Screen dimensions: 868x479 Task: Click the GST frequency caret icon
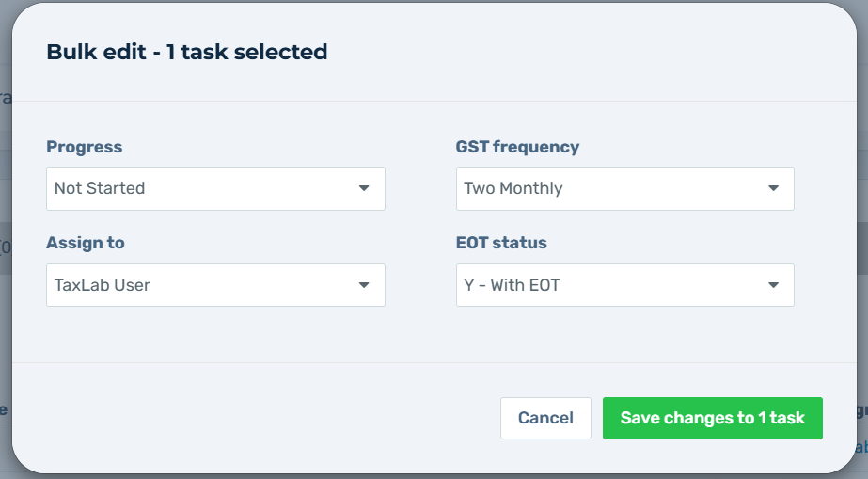click(773, 188)
